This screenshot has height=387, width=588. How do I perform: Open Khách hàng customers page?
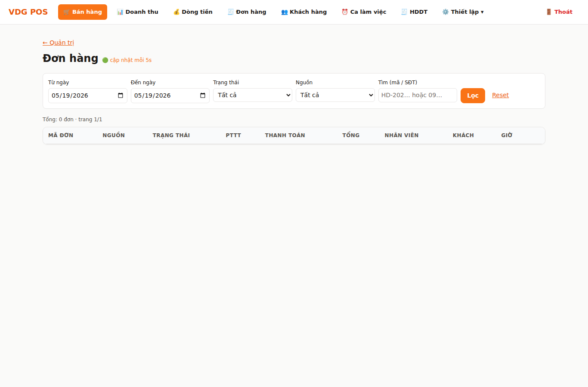(304, 12)
